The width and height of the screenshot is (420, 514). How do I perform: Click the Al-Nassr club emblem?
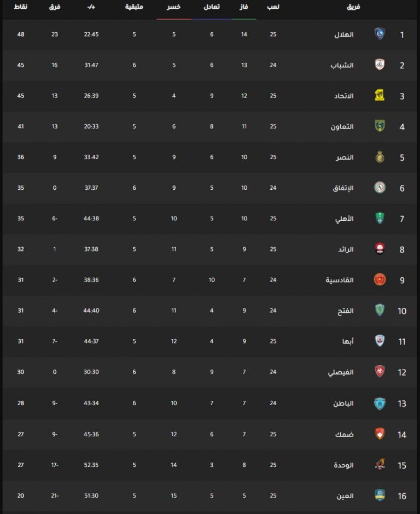380,157
